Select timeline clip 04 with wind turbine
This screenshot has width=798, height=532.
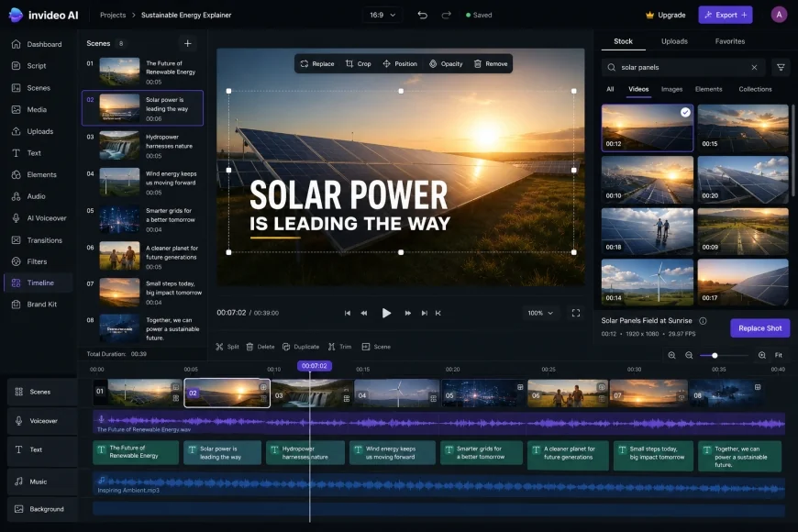coord(397,393)
